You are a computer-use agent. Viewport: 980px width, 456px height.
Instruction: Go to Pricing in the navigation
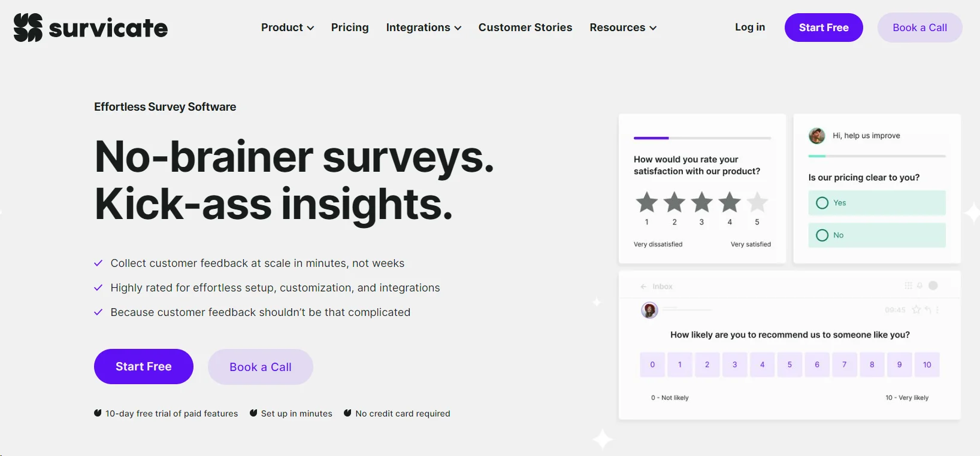click(x=350, y=28)
